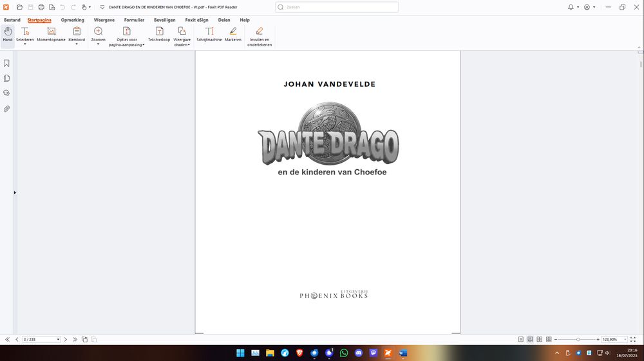Open Brave browser from taskbar
Viewport: 644px width, 361px height.
point(299,353)
